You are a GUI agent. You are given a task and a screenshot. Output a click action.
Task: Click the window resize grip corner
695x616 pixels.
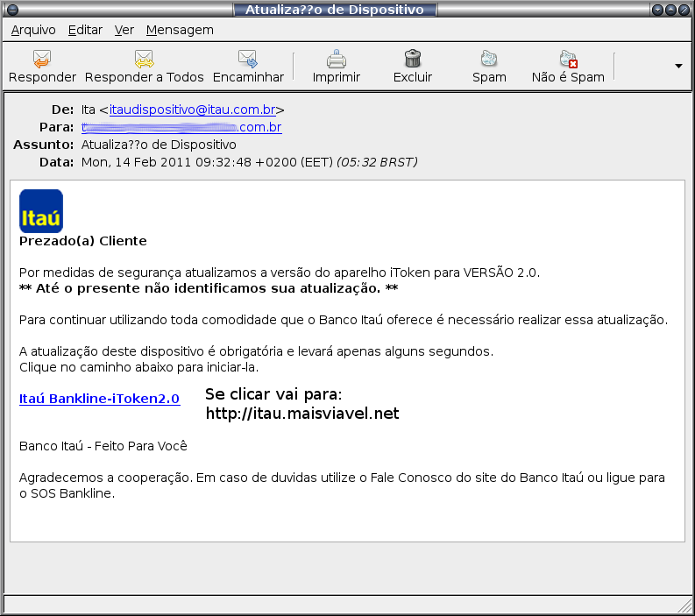click(x=686, y=607)
